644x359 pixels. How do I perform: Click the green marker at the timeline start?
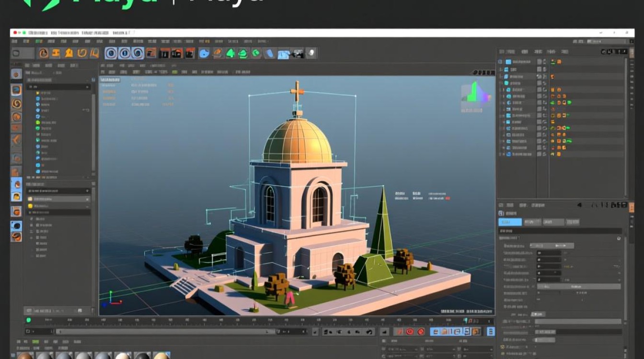point(28,320)
